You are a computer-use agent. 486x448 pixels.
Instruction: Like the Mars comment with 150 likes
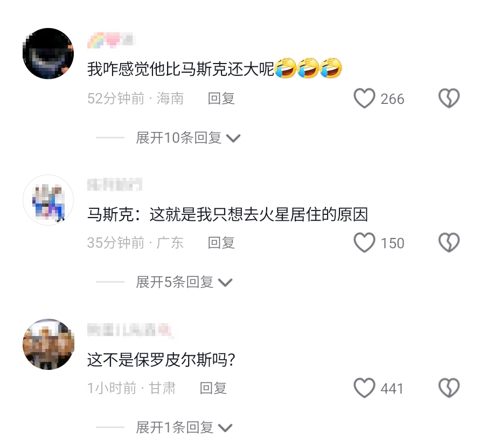[x=364, y=243]
